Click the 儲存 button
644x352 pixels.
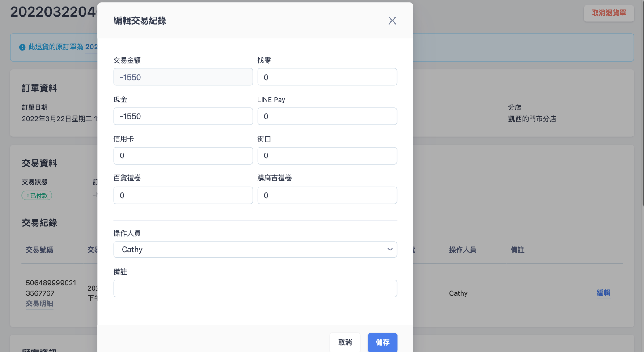[382, 343]
